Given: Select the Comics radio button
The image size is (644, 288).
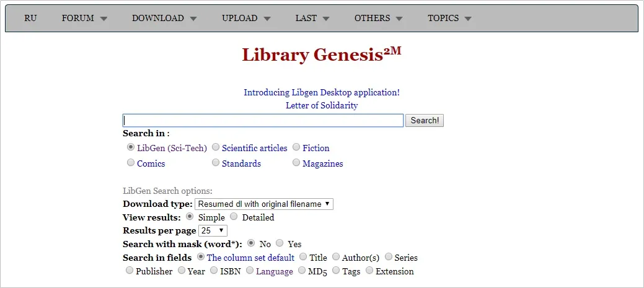Looking at the screenshot, I should tap(131, 162).
